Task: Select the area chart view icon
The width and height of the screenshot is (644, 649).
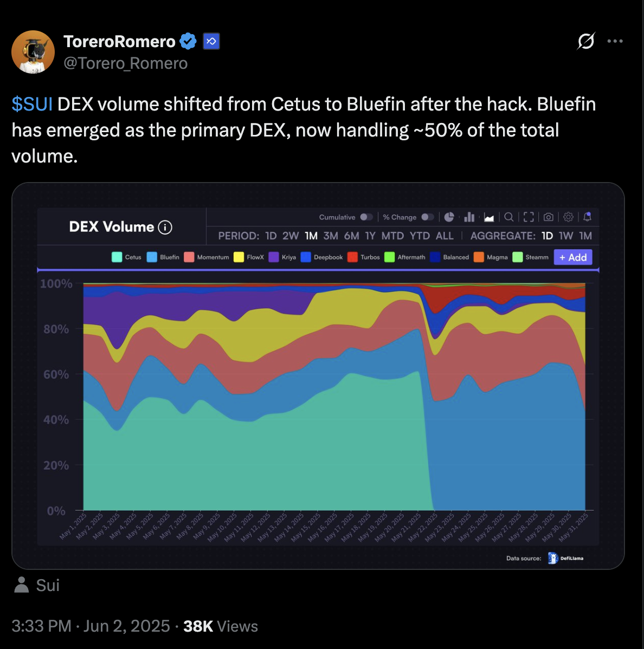Action: [489, 217]
